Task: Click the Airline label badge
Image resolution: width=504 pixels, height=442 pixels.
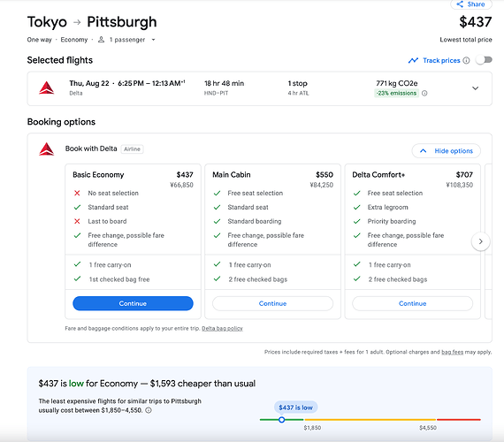Action: click(x=132, y=149)
